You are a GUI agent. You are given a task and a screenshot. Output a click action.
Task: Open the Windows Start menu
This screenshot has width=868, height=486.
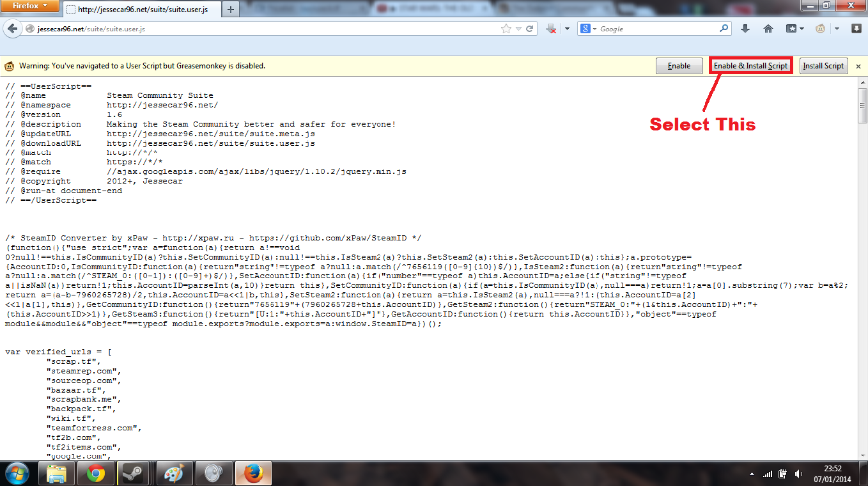(x=17, y=473)
